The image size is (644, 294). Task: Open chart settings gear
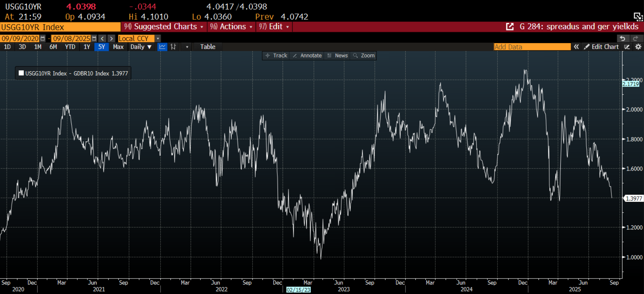click(638, 47)
